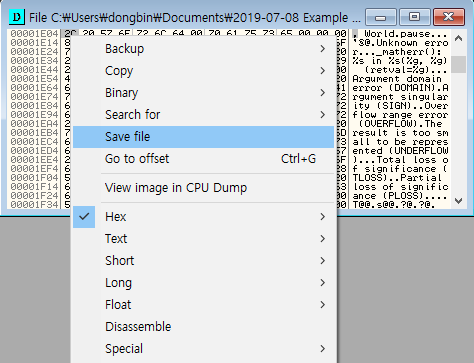This screenshot has width=474, height=363.
Task: Open the Text display submenu
Action: click(x=203, y=239)
